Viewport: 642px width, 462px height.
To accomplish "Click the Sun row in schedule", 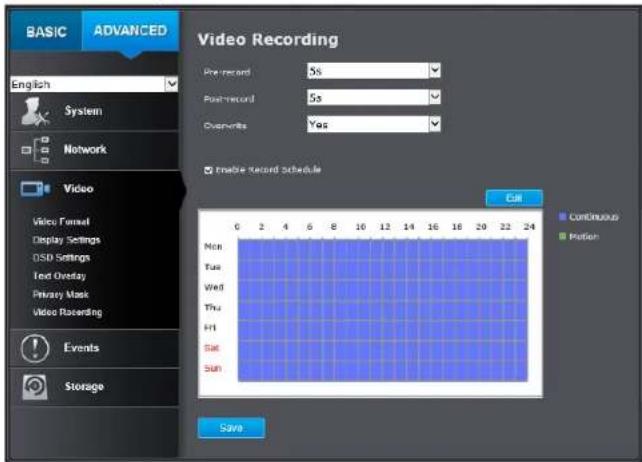I will [383, 371].
